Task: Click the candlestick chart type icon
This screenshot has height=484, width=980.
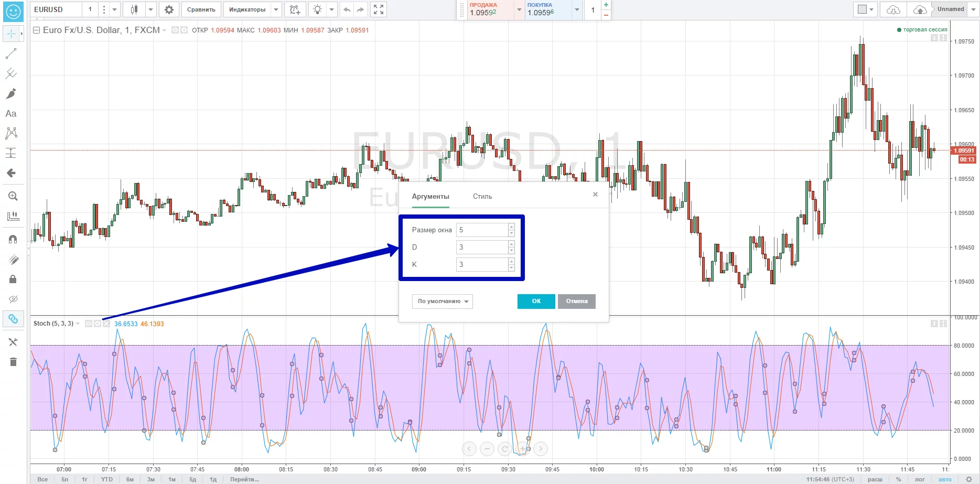Action: coord(134,9)
